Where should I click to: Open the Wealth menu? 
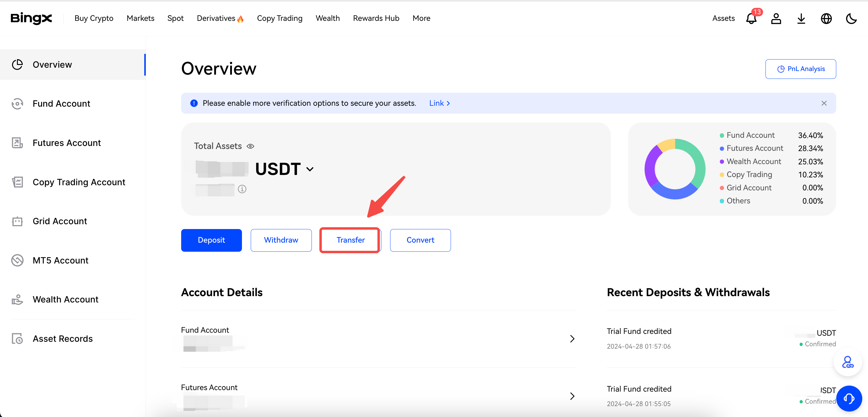pos(328,18)
